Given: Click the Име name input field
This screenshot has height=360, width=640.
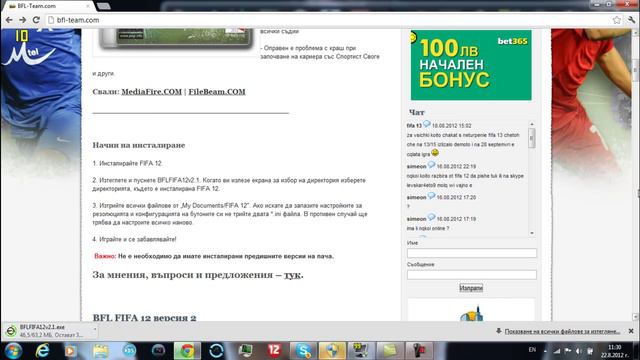Looking at the screenshot, I should click(471, 253).
